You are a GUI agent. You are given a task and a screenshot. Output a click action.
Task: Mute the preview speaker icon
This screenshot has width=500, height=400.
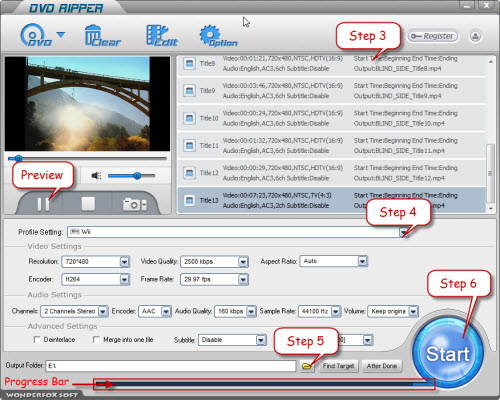tap(96, 175)
